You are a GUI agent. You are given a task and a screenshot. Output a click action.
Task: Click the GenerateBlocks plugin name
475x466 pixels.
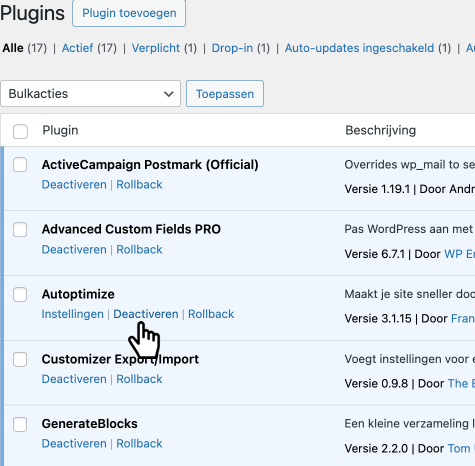89,424
